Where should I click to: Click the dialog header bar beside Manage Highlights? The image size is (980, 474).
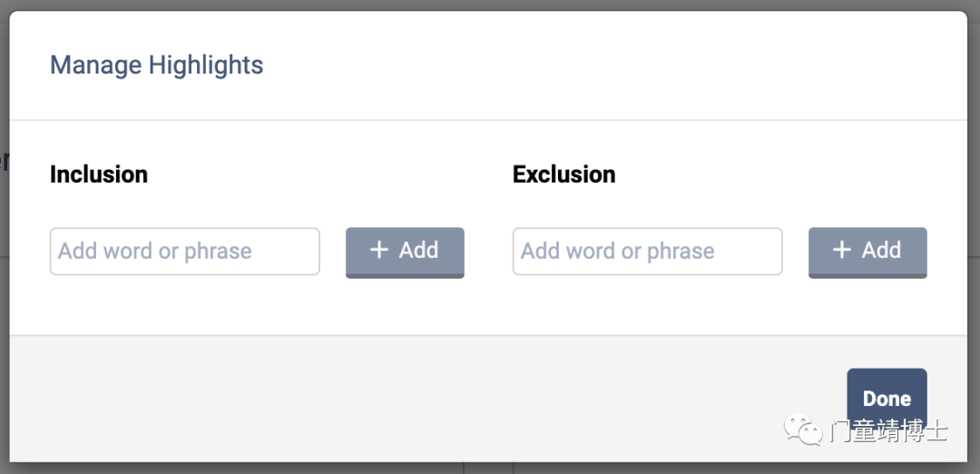(590, 65)
